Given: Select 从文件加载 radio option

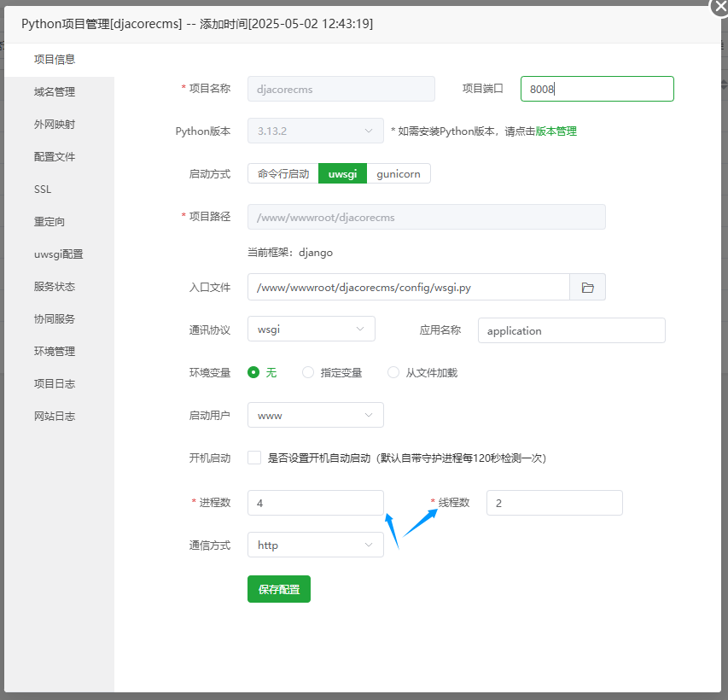Looking at the screenshot, I should (x=393, y=372).
